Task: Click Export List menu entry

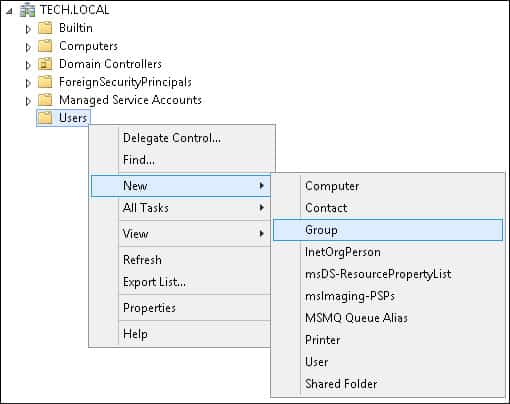Action: tap(154, 282)
